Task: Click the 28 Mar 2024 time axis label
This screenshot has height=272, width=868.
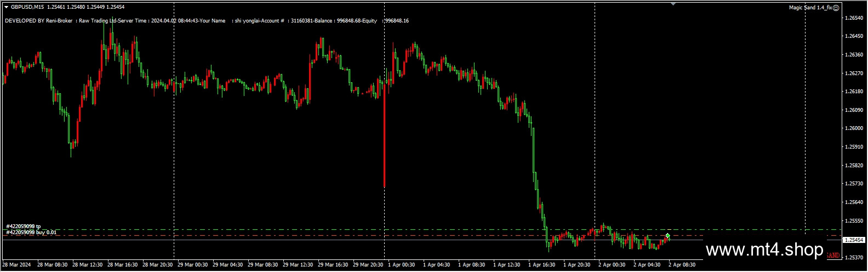Action: coord(16,265)
